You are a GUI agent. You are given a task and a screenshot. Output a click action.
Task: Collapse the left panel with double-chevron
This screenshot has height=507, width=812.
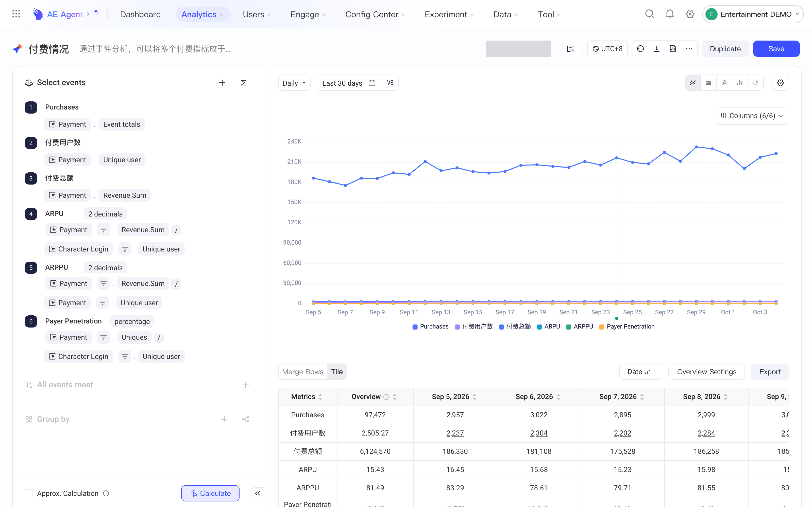pos(257,493)
